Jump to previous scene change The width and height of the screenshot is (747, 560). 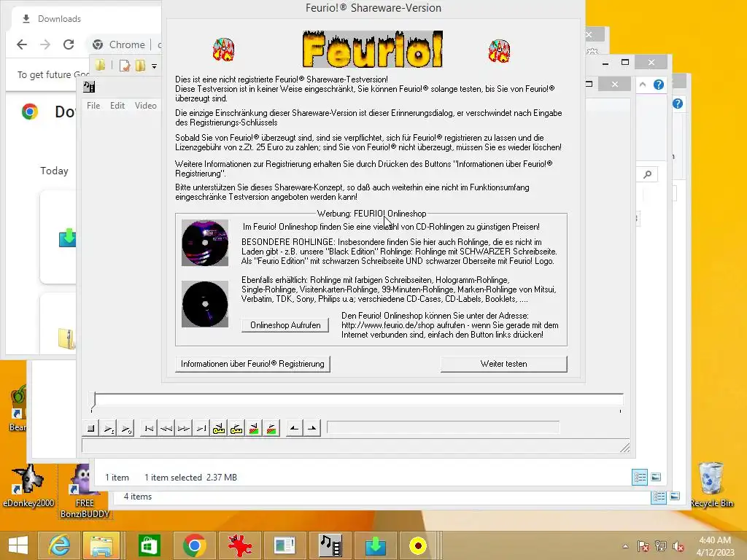[254, 429]
